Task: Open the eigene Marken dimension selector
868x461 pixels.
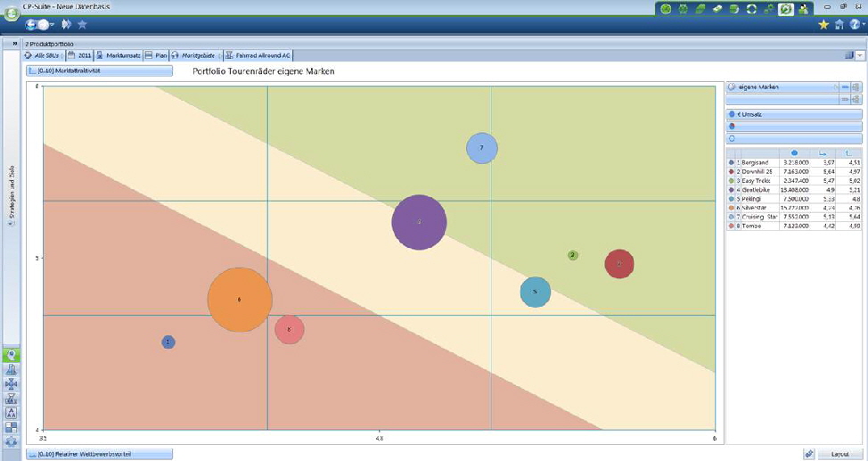Action: click(x=782, y=87)
